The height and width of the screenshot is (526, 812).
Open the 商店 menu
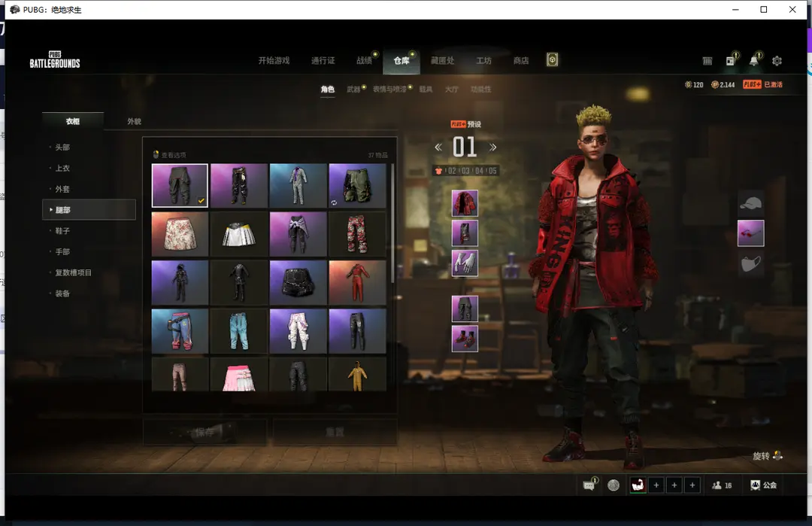click(x=521, y=61)
